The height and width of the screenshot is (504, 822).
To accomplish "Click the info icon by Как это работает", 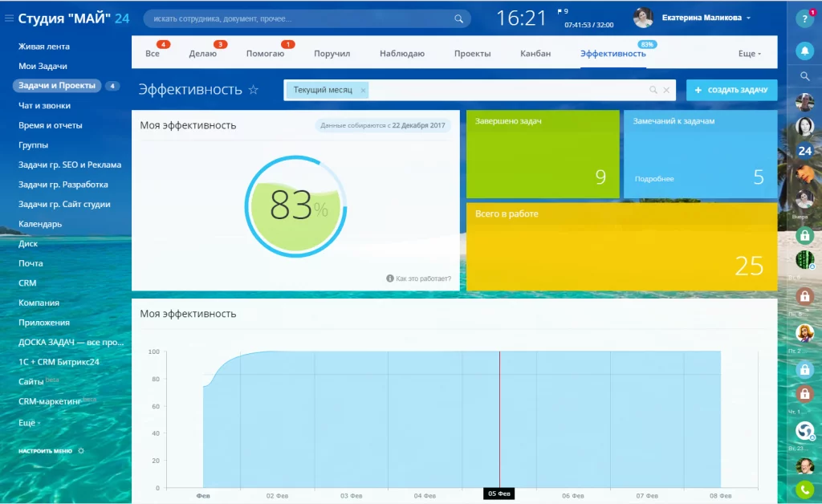I will [390, 278].
